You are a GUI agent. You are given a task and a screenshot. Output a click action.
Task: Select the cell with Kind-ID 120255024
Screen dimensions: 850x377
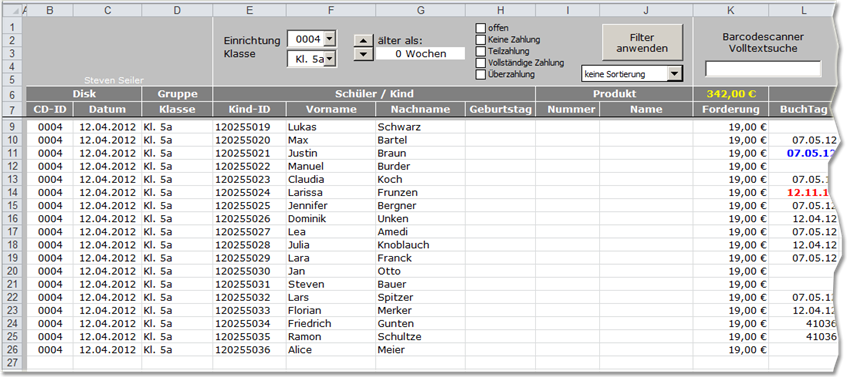click(x=249, y=193)
